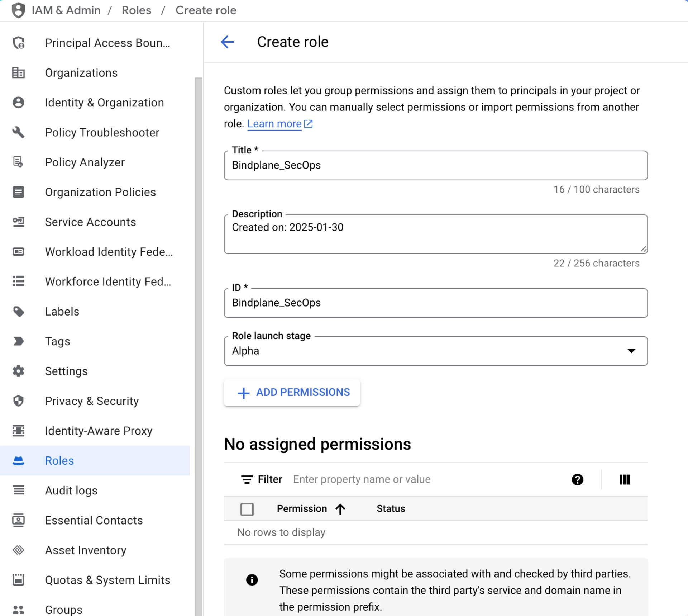Open the Learn more link
This screenshot has width=688, height=616.
pos(275,123)
